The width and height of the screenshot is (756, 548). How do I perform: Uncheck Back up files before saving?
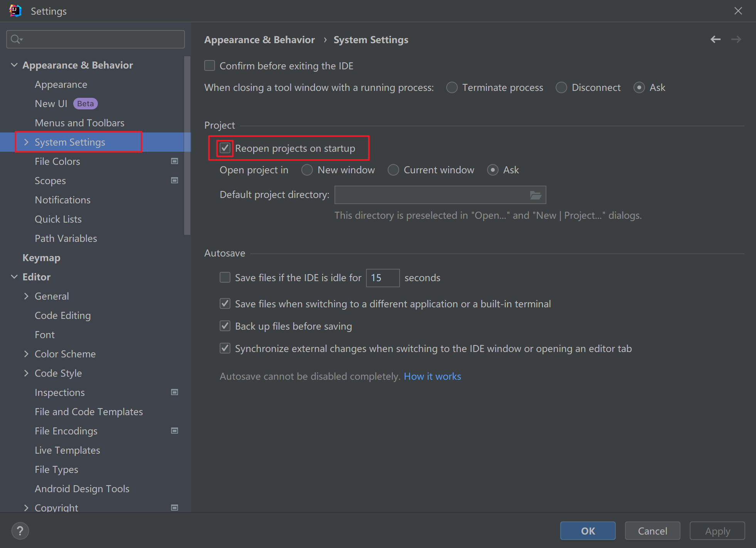[225, 326]
